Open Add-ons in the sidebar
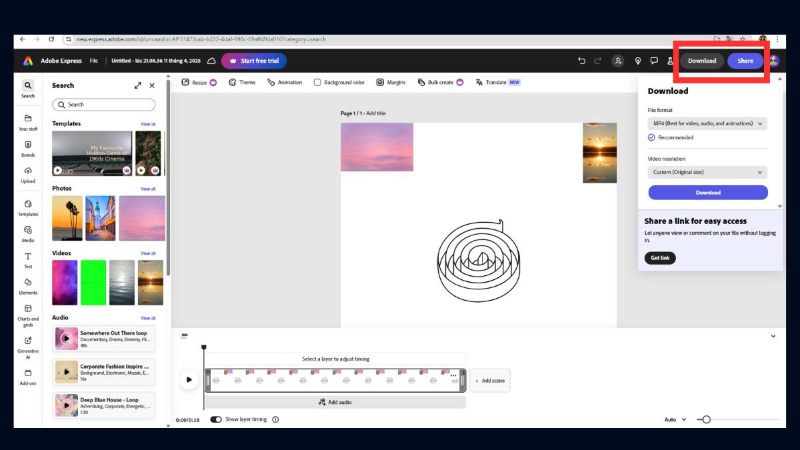The image size is (800, 450). click(28, 377)
